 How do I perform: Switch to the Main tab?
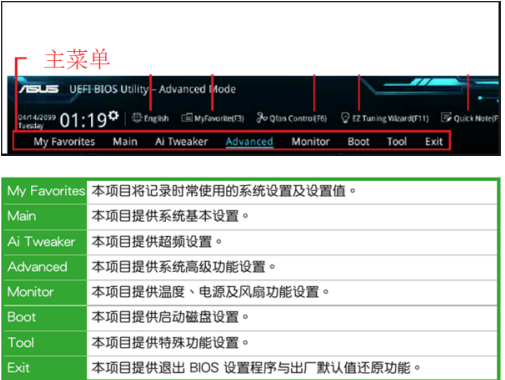click(125, 141)
